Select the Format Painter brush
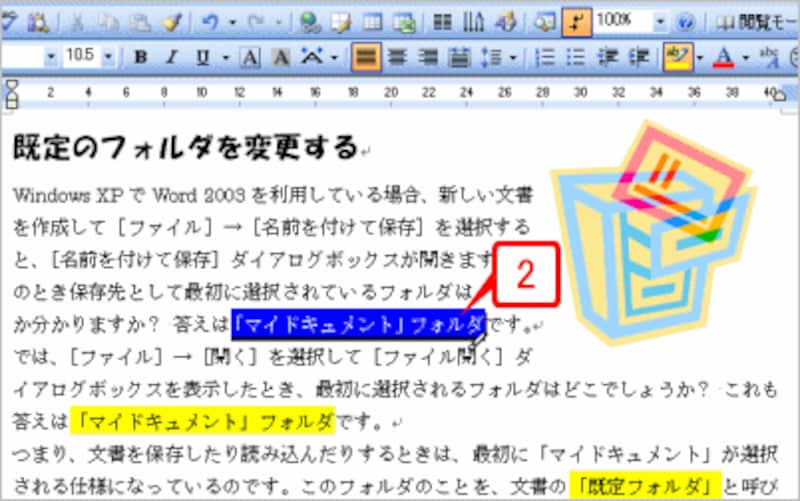This screenshot has width=800, height=501. pyautogui.click(x=171, y=22)
